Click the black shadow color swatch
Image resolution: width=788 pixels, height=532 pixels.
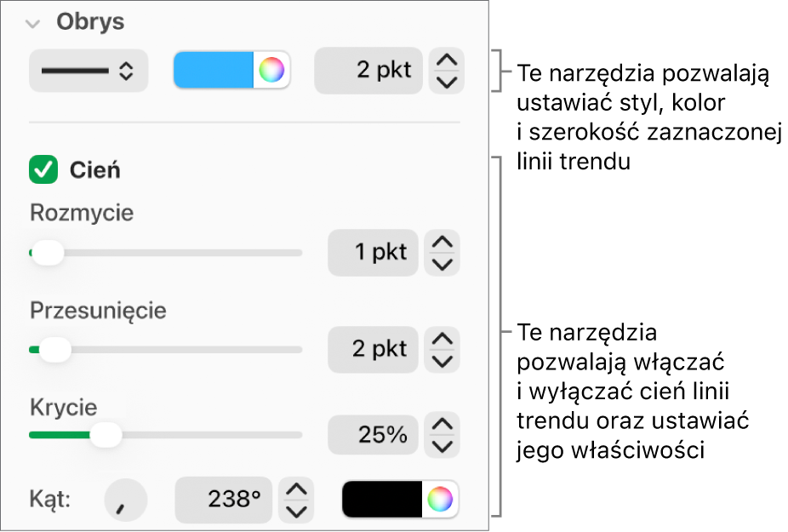[x=382, y=500]
